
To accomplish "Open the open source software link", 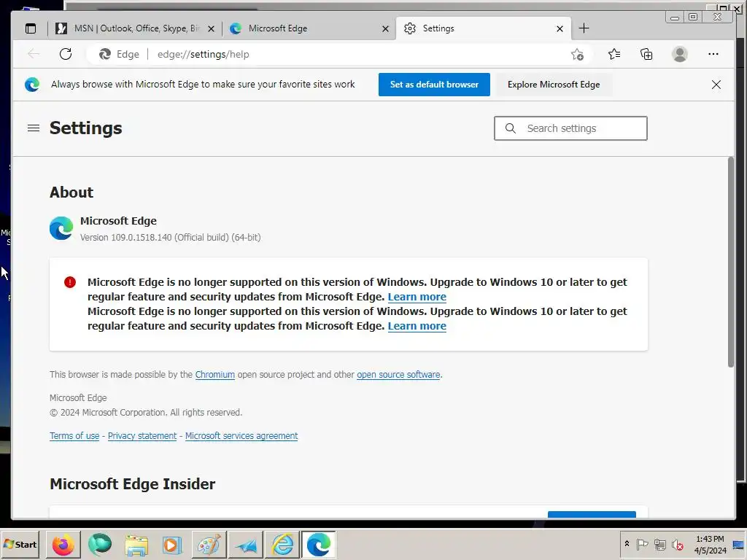I will point(398,375).
